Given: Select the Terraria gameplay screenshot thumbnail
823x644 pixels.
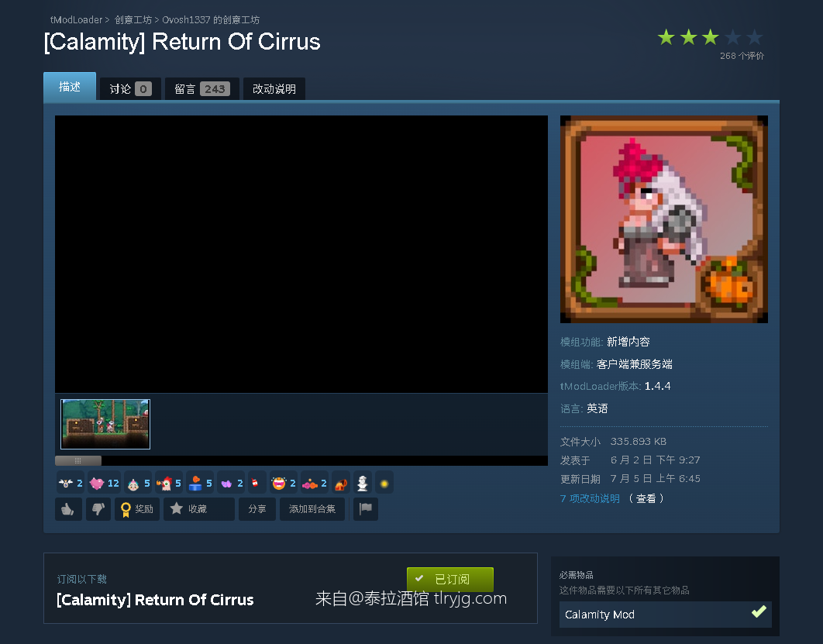Looking at the screenshot, I should pos(105,424).
